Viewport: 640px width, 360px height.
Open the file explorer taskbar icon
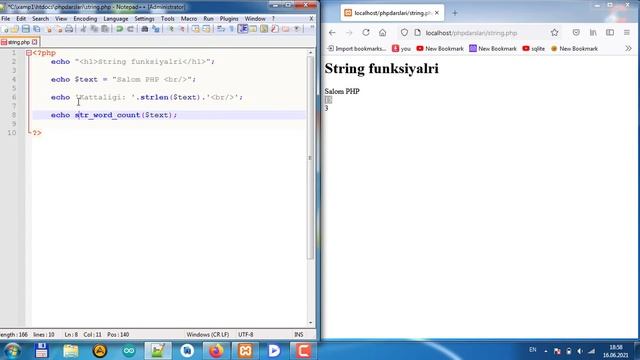tap(71, 351)
